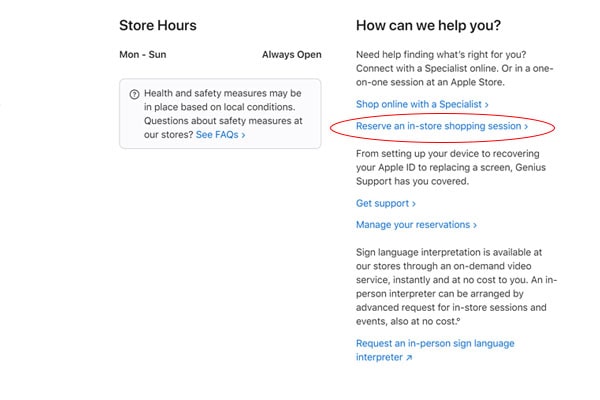Click the 'See FAQs' link

(x=220, y=135)
